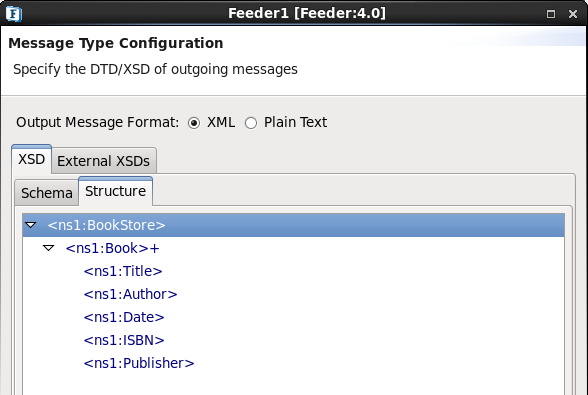Viewport: 588px width, 395px height.
Task: Click the XML format label
Action: [221, 122]
